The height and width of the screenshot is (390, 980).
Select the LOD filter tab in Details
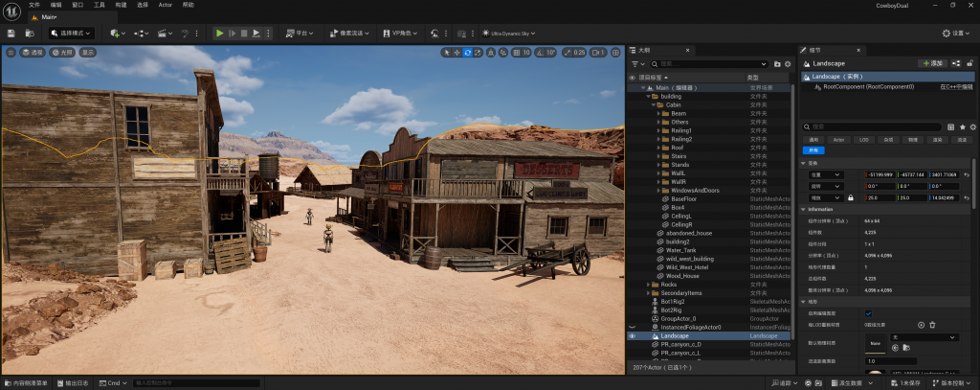coord(863,139)
